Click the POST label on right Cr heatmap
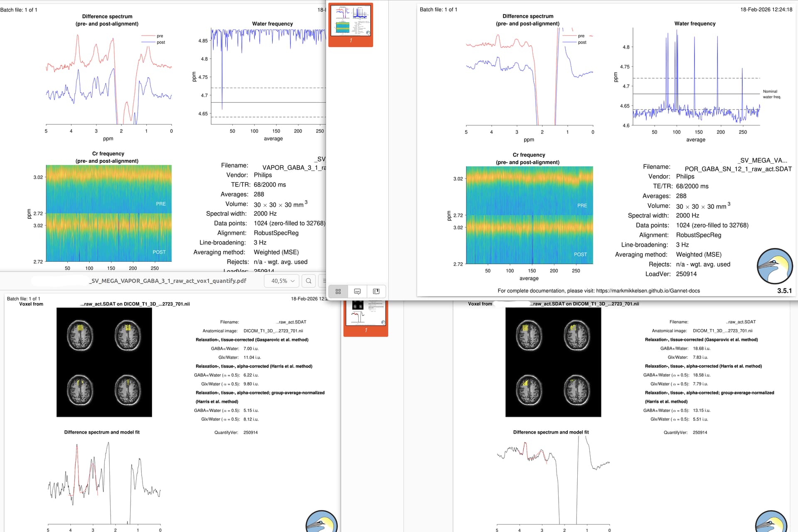 click(x=580, y=254)
